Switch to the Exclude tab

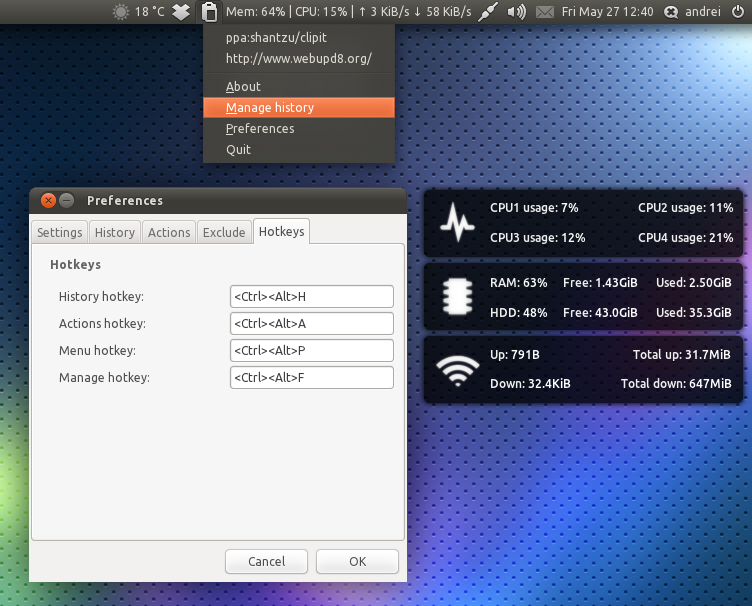224,232
